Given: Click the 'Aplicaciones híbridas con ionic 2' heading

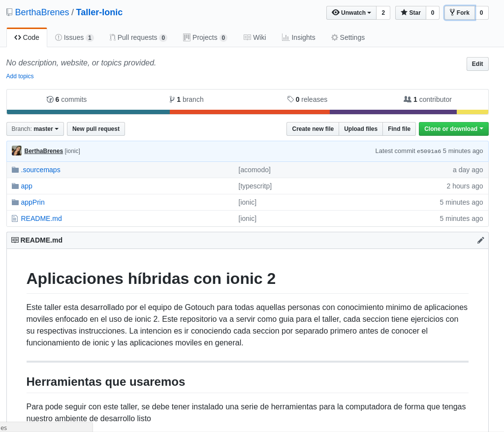Looking at the screenshot, I should click(x=151, y=278).
